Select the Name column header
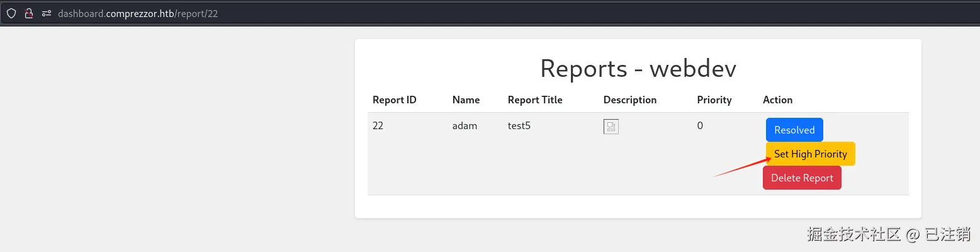Viewport: 980px width, 252px height. pyautogui.click(x=466, y=100)
